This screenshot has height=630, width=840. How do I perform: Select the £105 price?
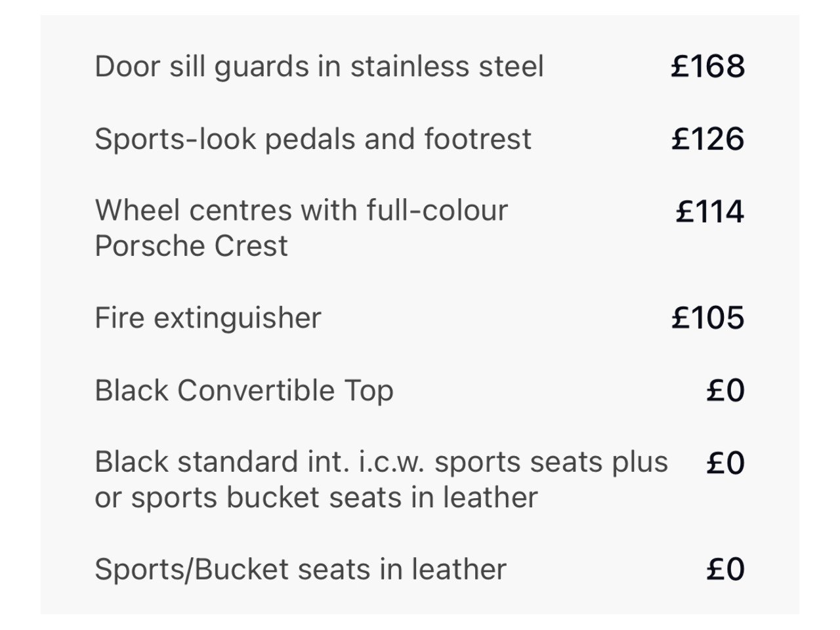coord(708,318)
